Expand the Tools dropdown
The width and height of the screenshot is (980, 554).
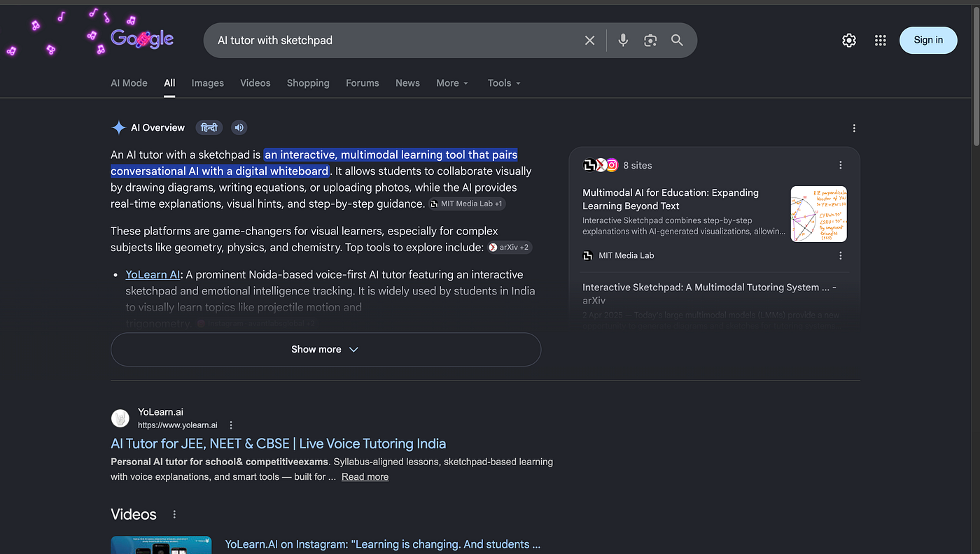[504, 83]
